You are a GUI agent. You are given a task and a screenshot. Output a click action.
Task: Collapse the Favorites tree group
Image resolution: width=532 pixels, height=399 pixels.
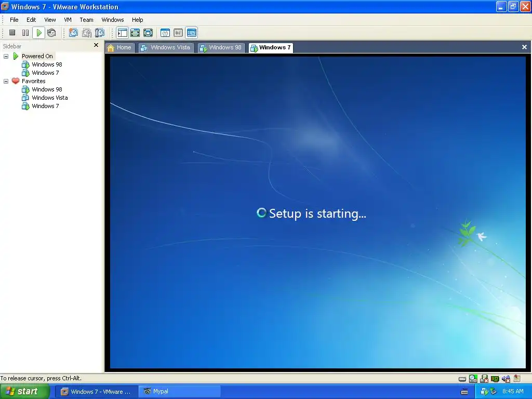click(6, 82)
